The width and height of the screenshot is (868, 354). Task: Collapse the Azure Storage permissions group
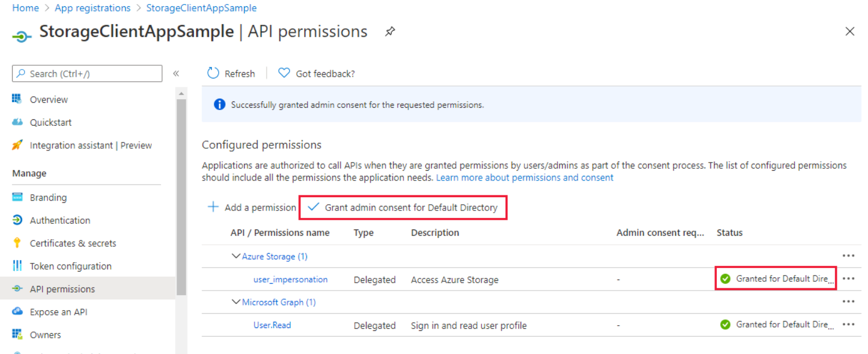click(x=236, y=256)
